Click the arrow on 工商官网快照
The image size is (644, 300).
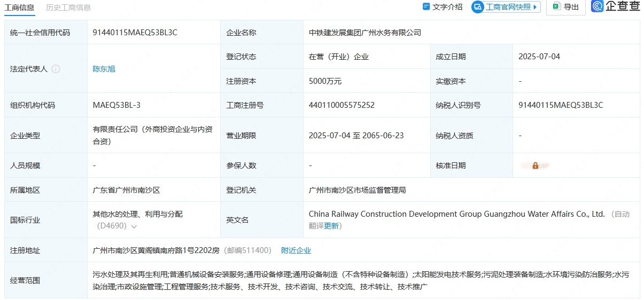(535, 7)
